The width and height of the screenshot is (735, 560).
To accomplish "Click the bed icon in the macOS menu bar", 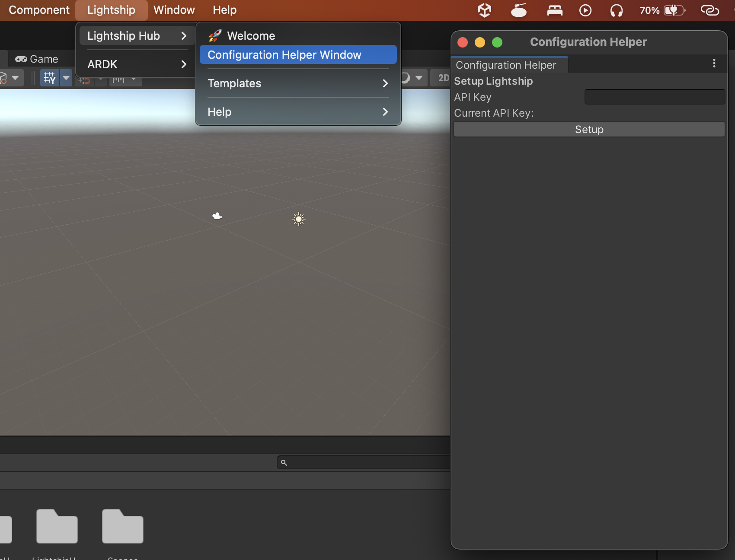I will pyautogui.click(x=555, y=10).
